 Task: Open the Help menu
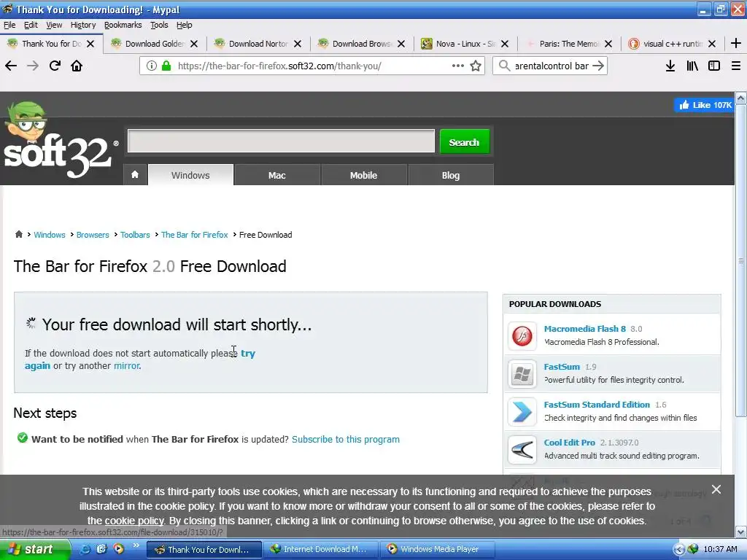click(185, 25)
